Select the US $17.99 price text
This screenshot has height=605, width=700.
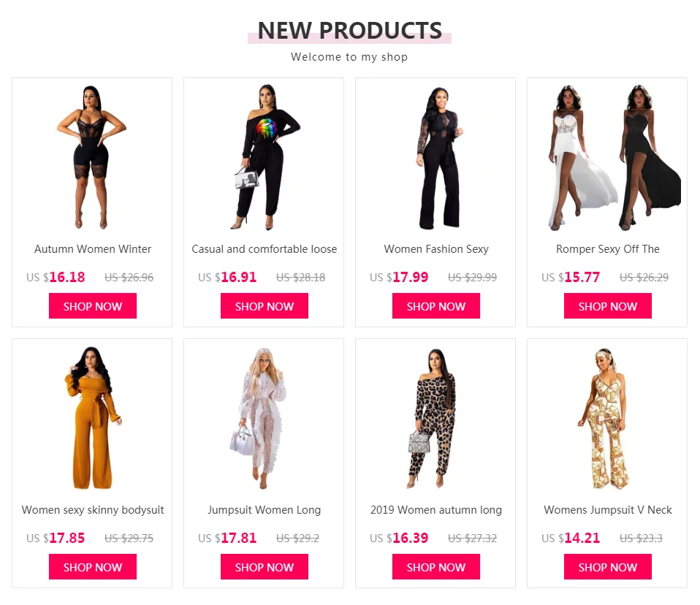(399, 277)
